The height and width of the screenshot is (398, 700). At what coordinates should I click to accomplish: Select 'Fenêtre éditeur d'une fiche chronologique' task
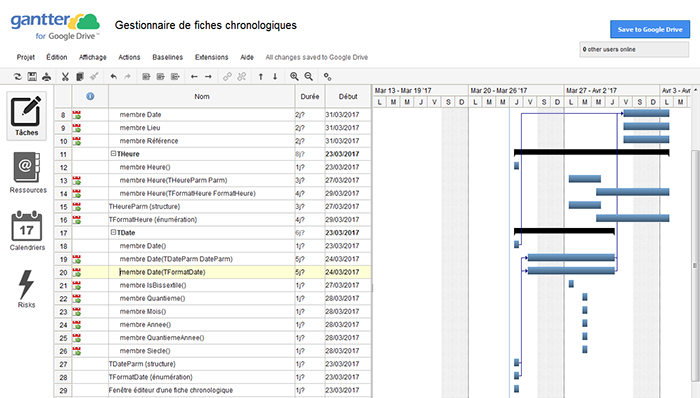171,390
